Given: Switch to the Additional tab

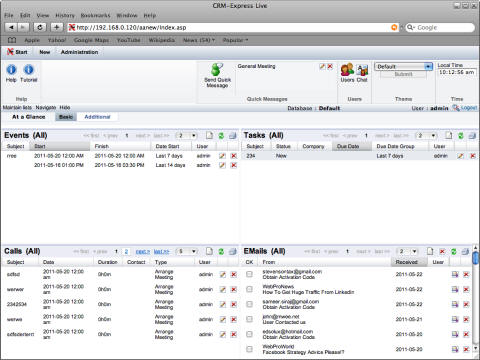Looking at the screenshot, I should (97, 117).
